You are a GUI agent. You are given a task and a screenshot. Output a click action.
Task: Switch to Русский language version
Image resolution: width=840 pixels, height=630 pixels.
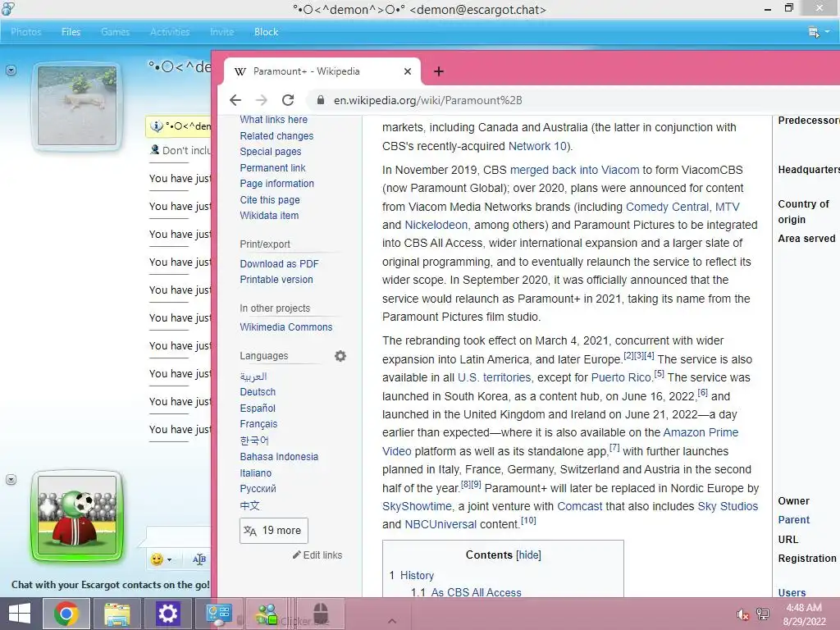(x=258, y=489)
